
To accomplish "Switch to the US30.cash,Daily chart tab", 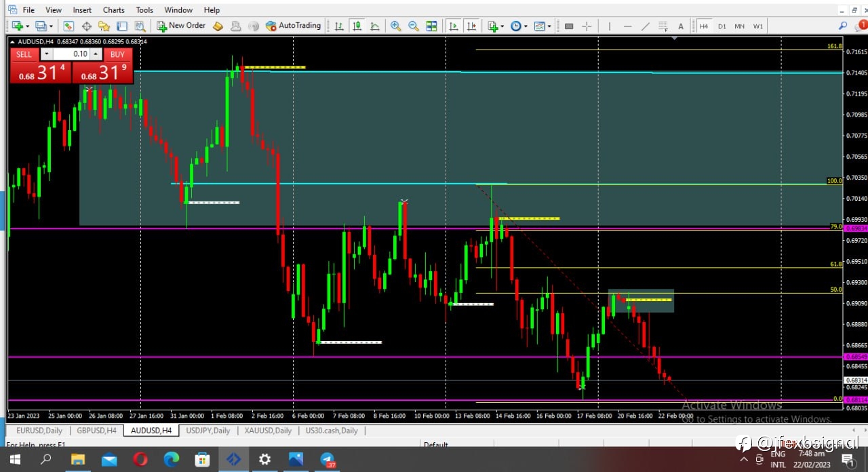I will pyautogui.click(x=332, y=431).
